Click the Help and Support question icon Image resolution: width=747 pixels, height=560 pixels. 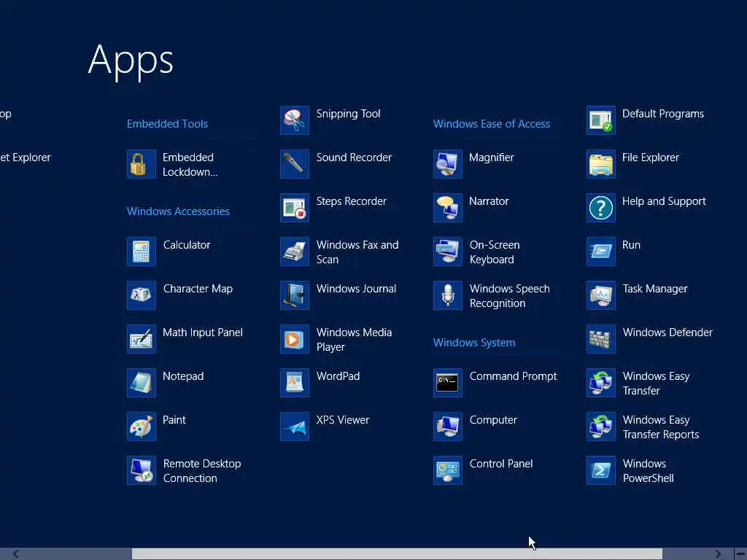click(601, 208)
